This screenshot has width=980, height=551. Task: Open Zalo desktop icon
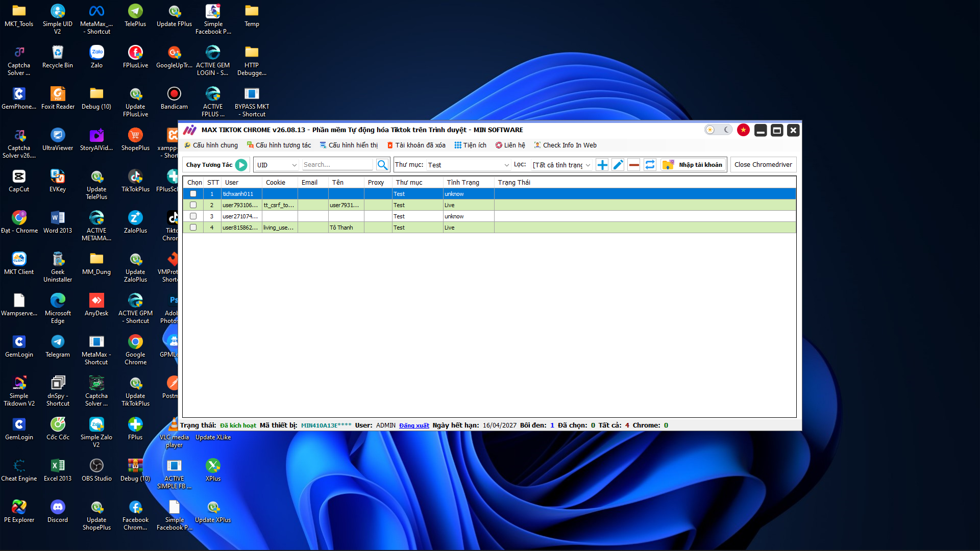pyautogui.click(x=96, y=57)
